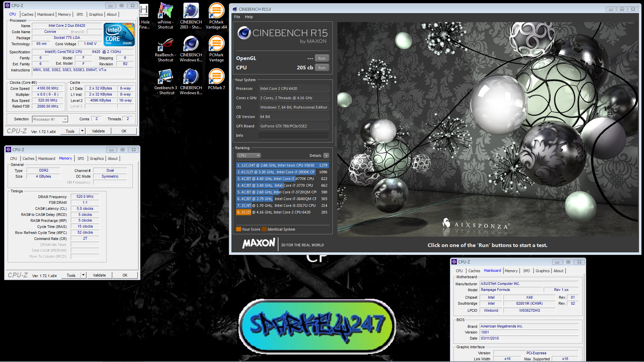This screenshot has width=644, height=362.
Task: Open the CINEBENCH 2003 shortcut icon
Action: pyautogui.click(x=191, y=16)
